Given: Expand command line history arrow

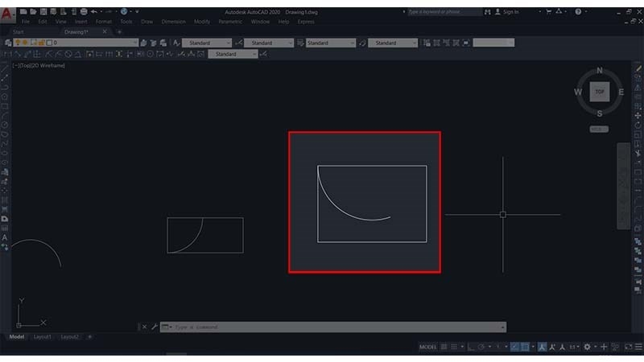Looking at the screenshot, I should click(502, 327).
